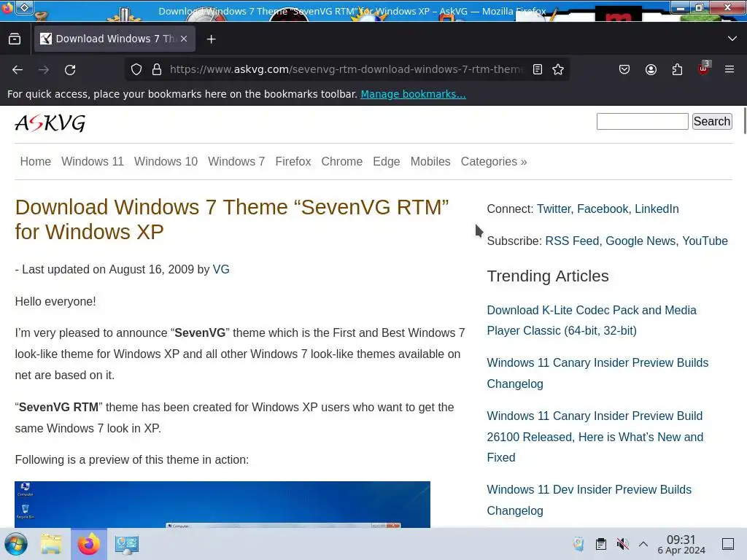Open Windows 11 Canary Insider Preview Builds Changelog
Viewport: 747px width, 560px height.
[x=597, y=373]
